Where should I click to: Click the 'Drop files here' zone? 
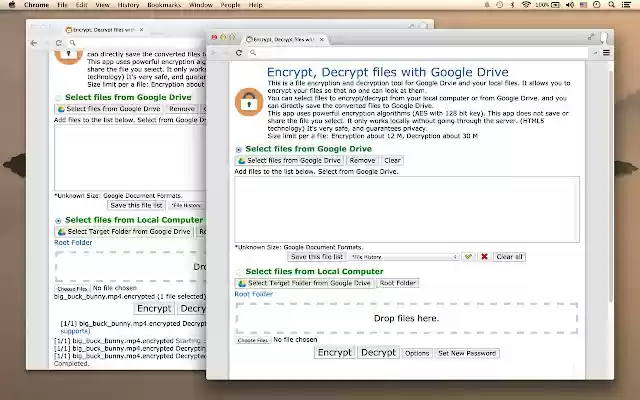(407, 318)
